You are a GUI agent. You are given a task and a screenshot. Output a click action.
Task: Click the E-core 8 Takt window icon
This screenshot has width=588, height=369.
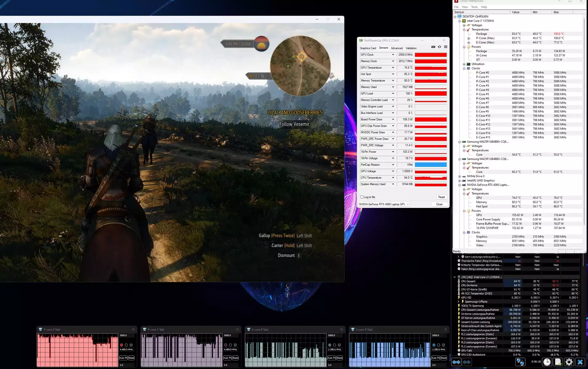pos(249,329)
